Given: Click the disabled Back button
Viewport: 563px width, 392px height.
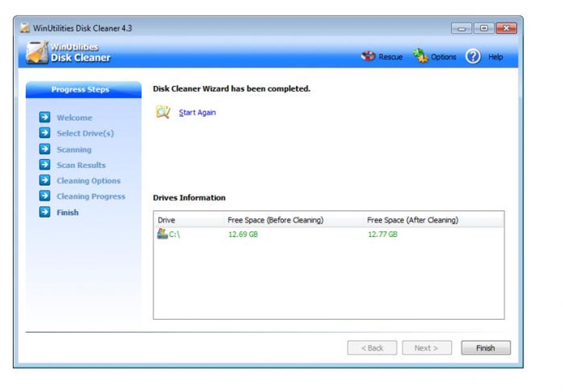Looking at the screenshot, I should click(x=373, y=348).
